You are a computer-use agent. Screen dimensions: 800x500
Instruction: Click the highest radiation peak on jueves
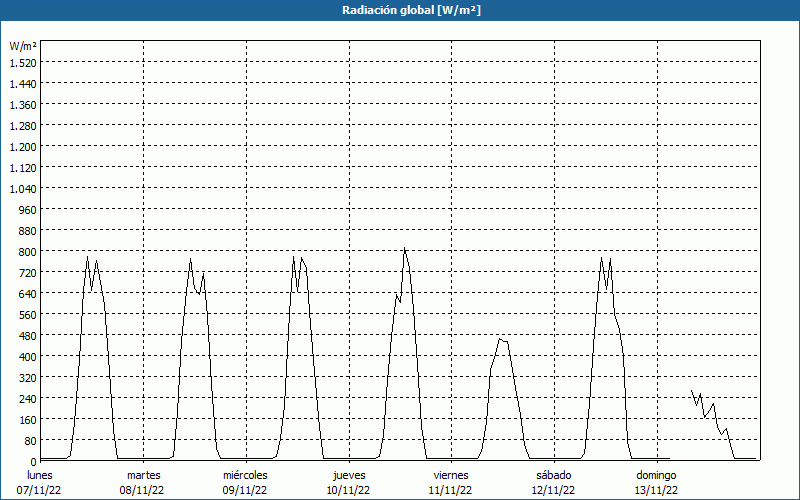tap(405, 248)
